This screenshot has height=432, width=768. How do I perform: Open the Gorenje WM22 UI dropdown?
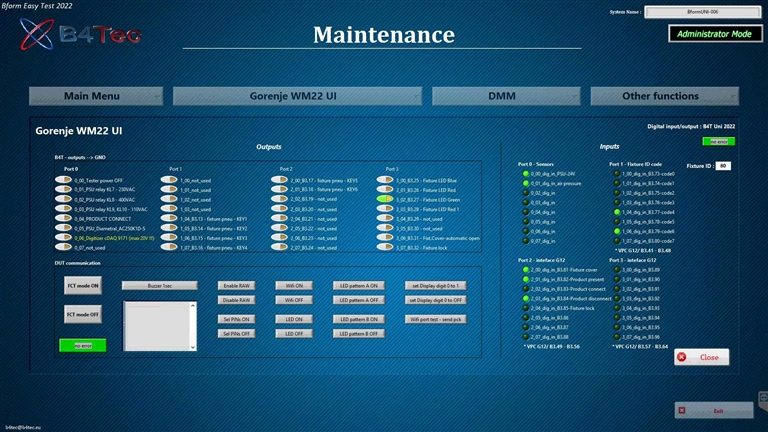click(x=297, y=96)
